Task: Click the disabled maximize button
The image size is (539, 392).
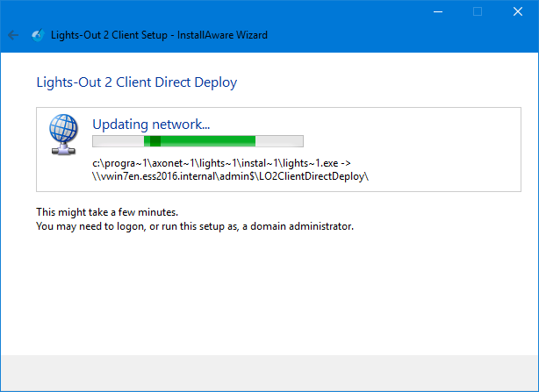Action: tap(478, 12)
